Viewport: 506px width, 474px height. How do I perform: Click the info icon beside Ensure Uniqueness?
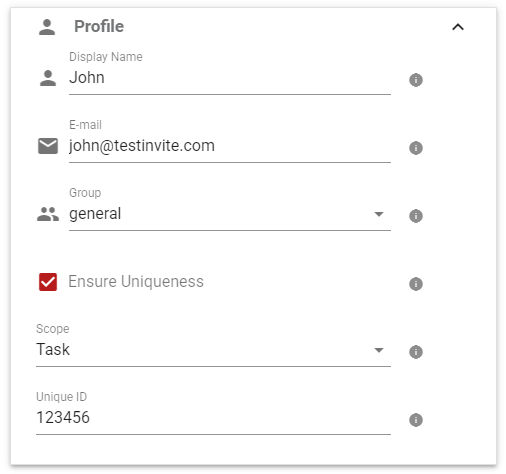point(416,284)
